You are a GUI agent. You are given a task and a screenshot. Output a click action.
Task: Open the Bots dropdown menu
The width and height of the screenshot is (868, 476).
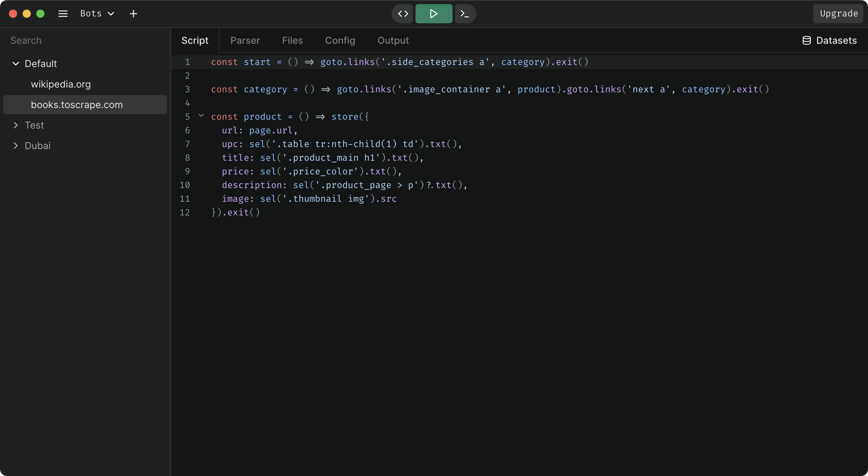coord(97,14)
